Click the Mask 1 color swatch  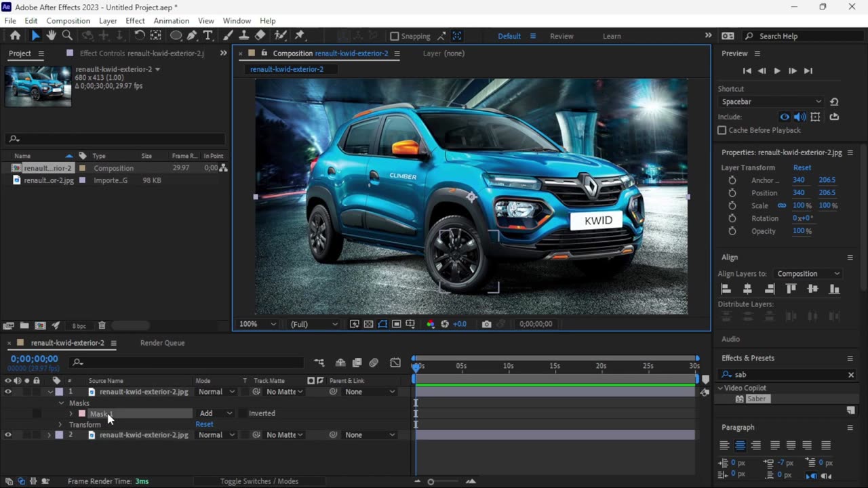pyautogui.click(x=82, y=413)
